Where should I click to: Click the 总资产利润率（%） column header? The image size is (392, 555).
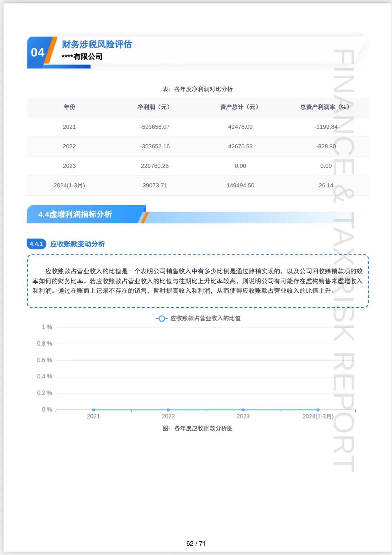(325, 107)
